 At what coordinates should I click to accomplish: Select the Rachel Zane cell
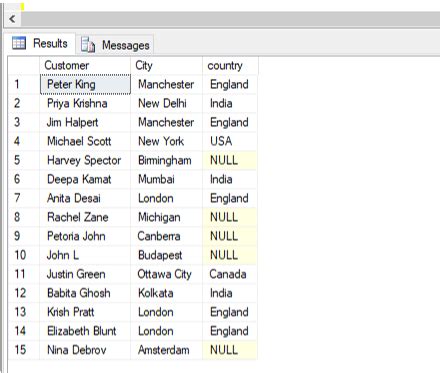pyautogui.click(x=85, y=217)
